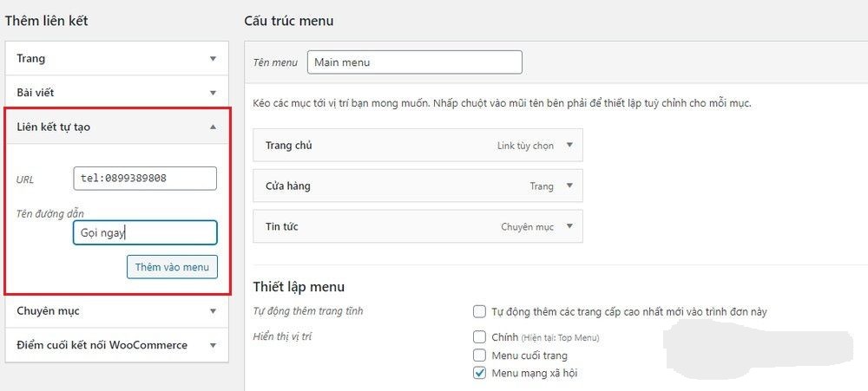Click the Tên menu input field
The height and width of the screenshot is (391, 868).
coord(414,62)
